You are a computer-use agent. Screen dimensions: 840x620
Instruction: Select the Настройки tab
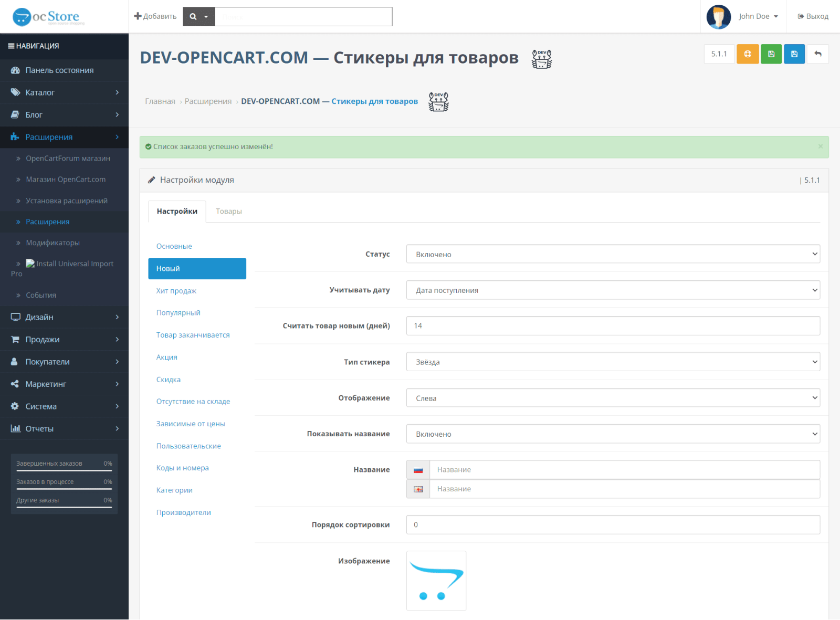[177, 212]
